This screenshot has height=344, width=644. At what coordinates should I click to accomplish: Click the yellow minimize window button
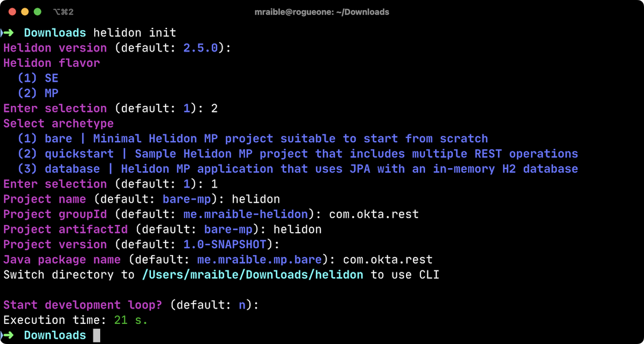click(x=25, y=12)
